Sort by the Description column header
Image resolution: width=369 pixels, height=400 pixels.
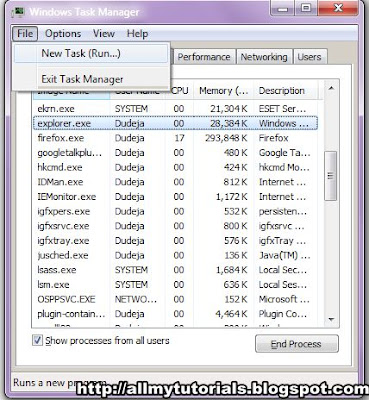tap(285, 91)
